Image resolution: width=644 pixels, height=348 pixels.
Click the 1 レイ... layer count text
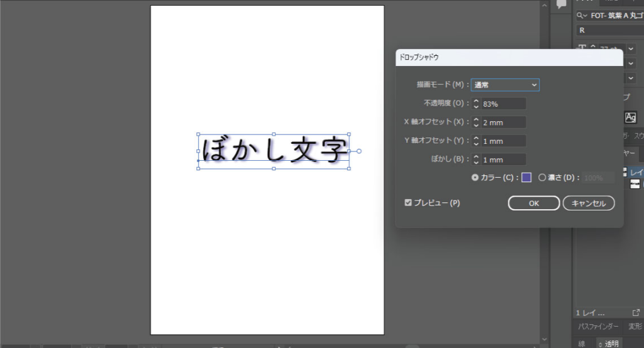tap(590, 313)
